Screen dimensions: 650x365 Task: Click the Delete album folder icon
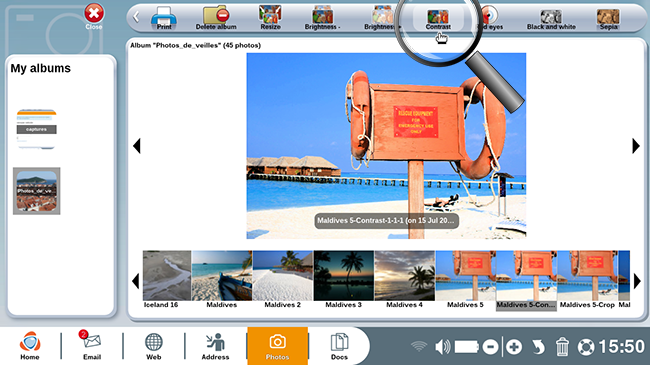click(216, 18)
